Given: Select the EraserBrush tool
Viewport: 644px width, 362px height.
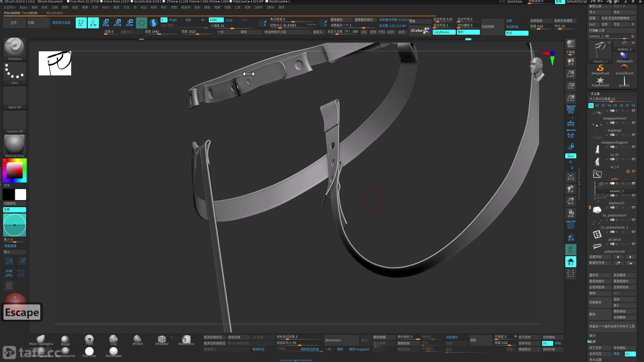Looking at the screenshot, I should point(624,70).
